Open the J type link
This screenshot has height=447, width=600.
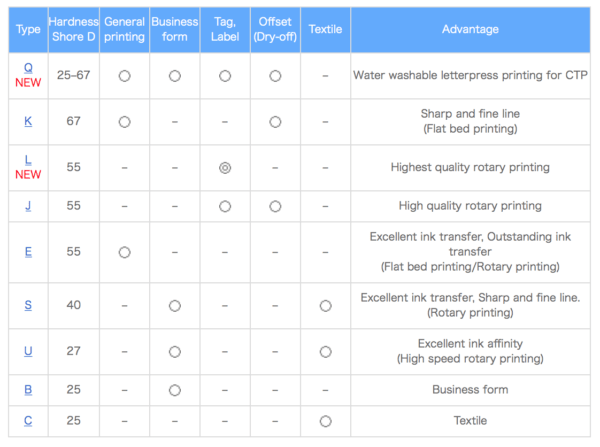(28, 206)
